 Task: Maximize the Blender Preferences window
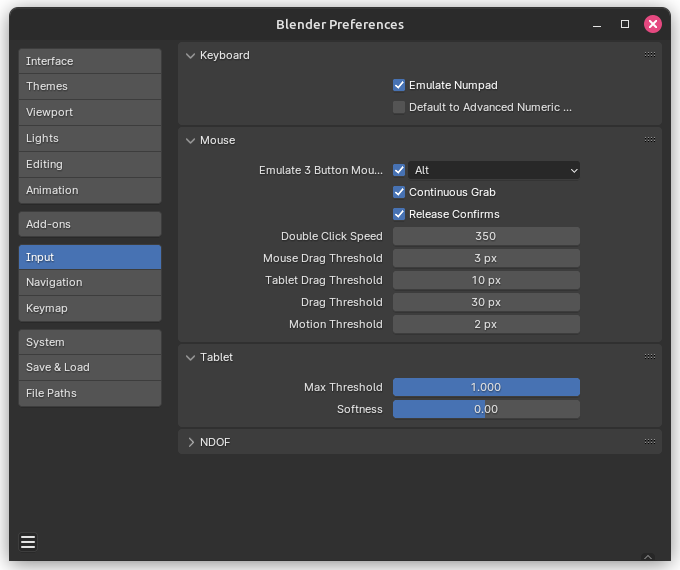click(624, 24)
